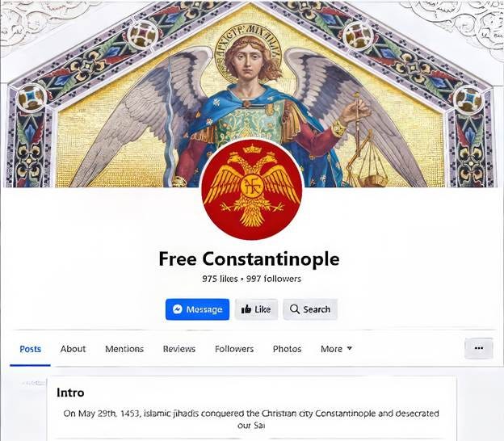
Task: Click the Messenger icon in Message button
Action: click(178, 309)
